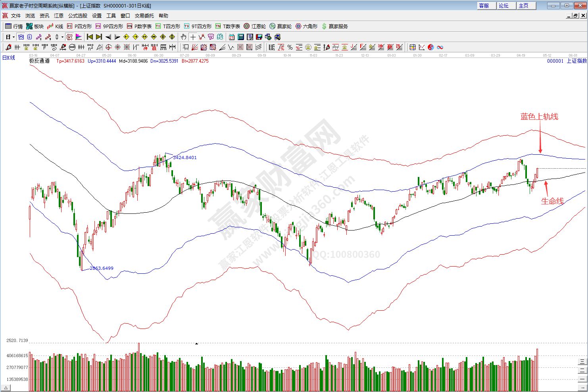Open the 日 period dropdown arrow
This screenshot has height=392, width=588.
pos(13,37)
